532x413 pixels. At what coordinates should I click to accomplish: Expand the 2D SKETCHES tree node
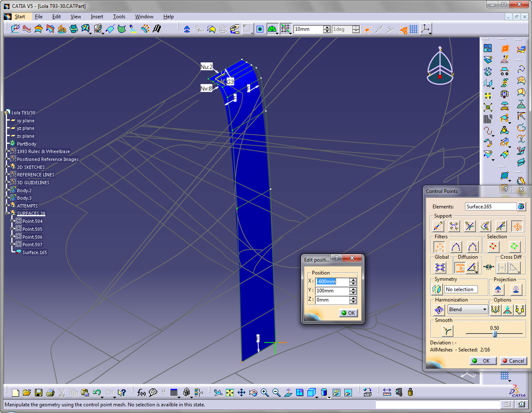(x=7, y=167)
